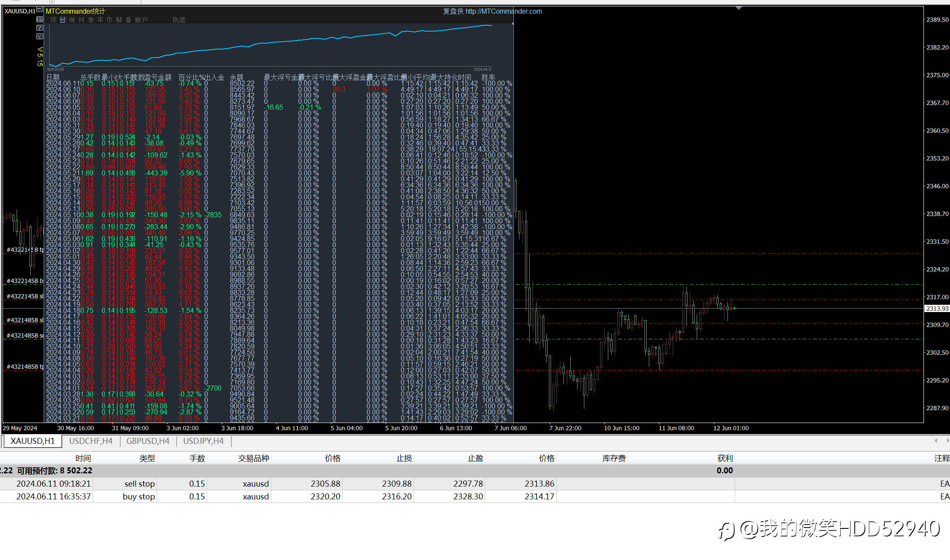Click the V 5.15 version label
Screen dimensions: 950x560
click(x=40, y=57)
